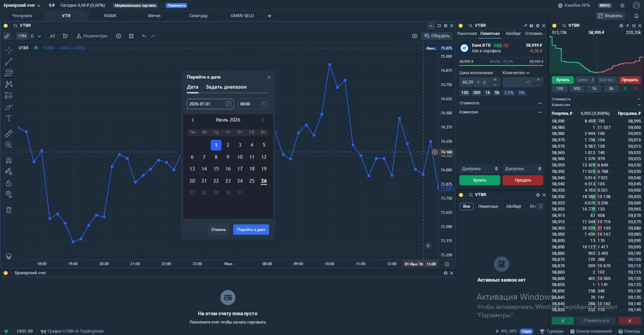Select the pattern drawing tool
Image resolution: width=644 pixels, height=335 pixels.
pyautogui.click(x=9, y=84)
